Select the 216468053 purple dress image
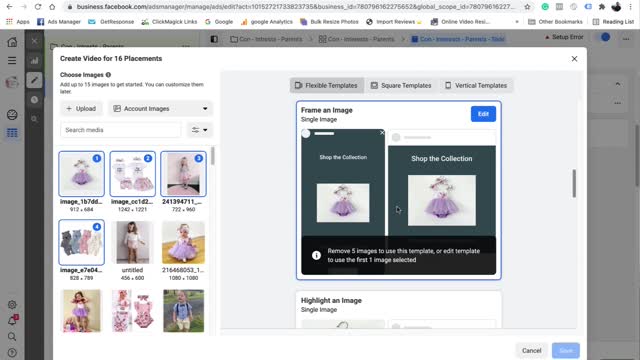The height and width of the screenshot is (360, 640). [x=183, y=242]
